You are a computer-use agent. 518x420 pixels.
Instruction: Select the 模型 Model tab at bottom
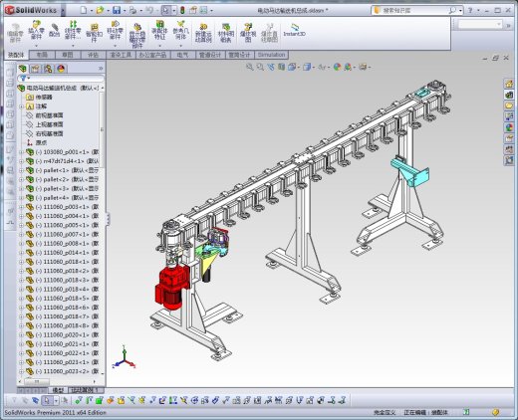[x=58, y=390]
